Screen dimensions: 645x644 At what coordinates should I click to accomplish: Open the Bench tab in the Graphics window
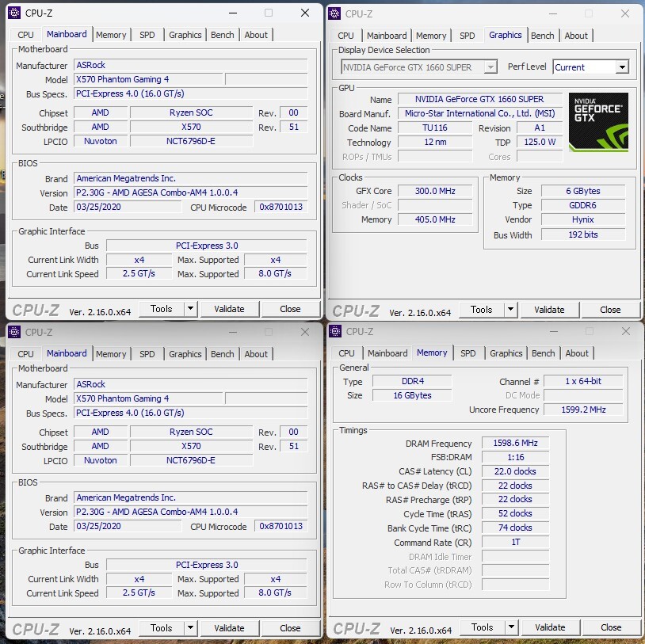pyautogui.click(x=543, y=36)
